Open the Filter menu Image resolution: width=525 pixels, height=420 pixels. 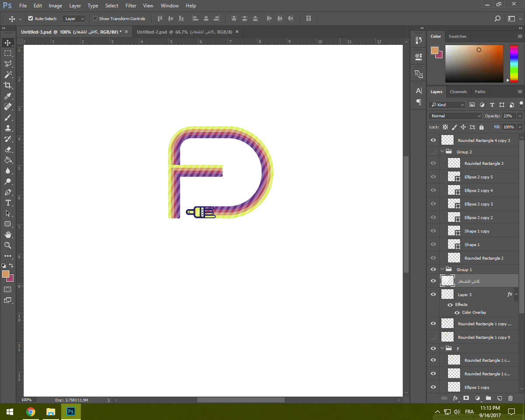tap(131, 6)
